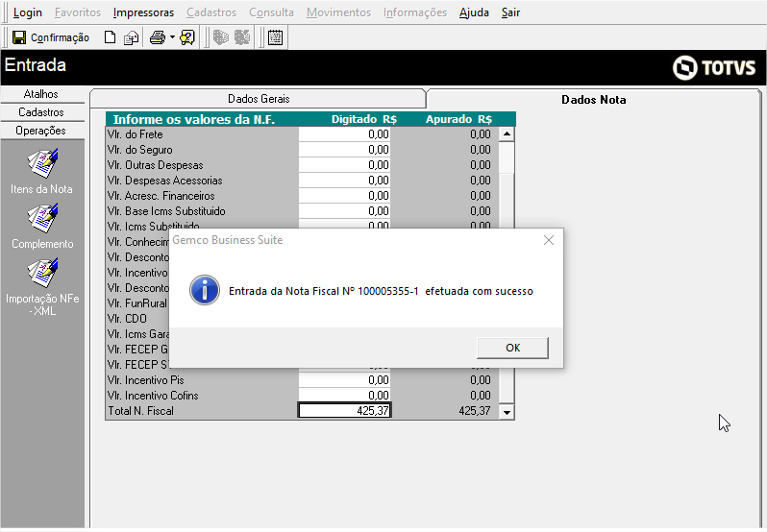This screenshot has height=532, width=767.
Task: Click the new blank document icon
Action: (x=111, y=37)
